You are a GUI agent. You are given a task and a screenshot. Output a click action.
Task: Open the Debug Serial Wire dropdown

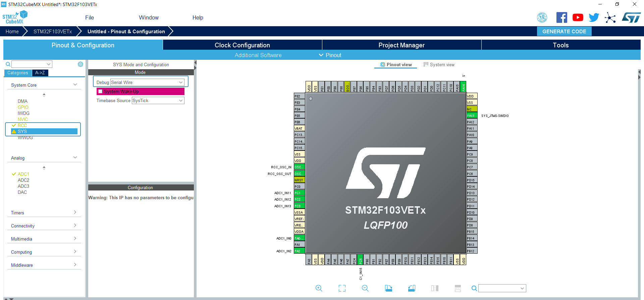[147, 82]
